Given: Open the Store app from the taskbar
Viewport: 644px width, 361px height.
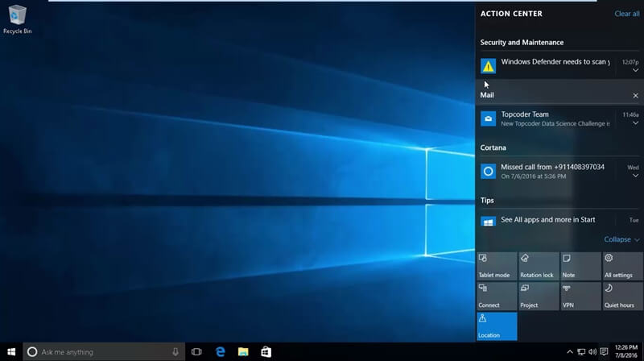Looking at the screenshot, I should click(266, 352).
